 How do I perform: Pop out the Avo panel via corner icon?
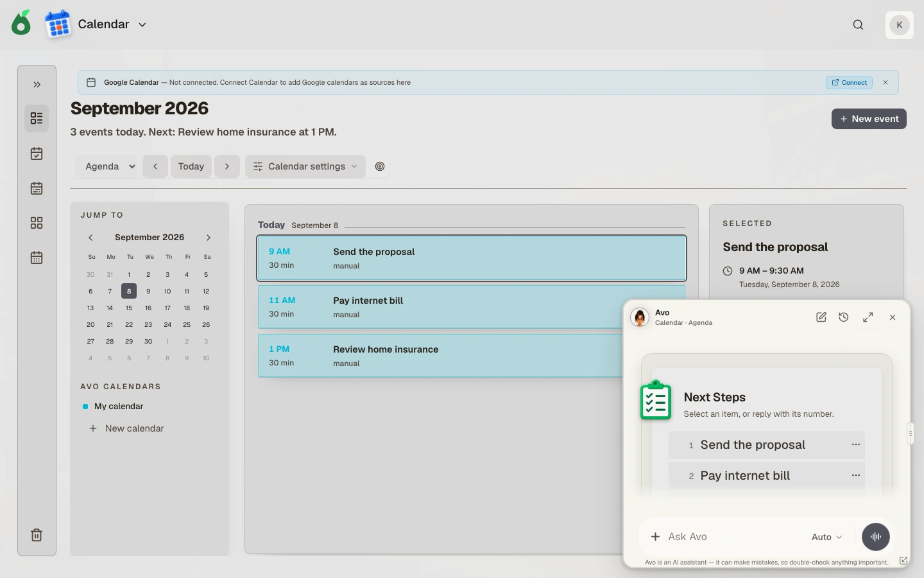pyautogui.click(x=903, y=561)
